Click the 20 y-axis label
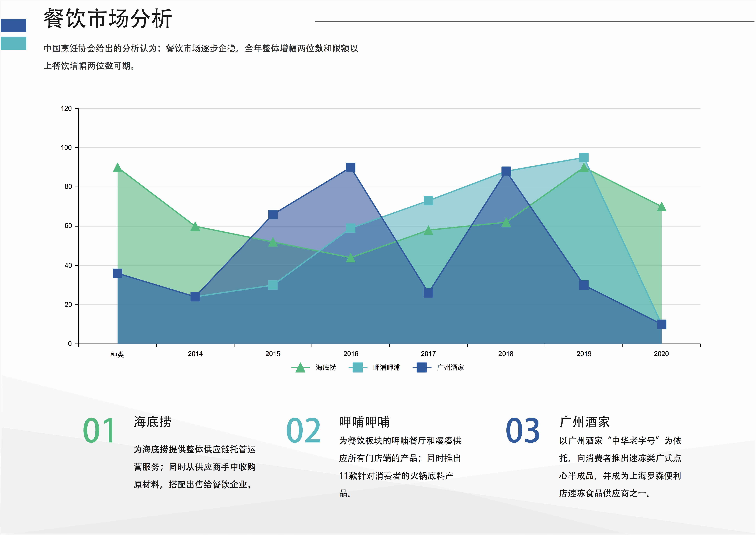The height and width of the screenshot is (535, 756). point(68,305)
